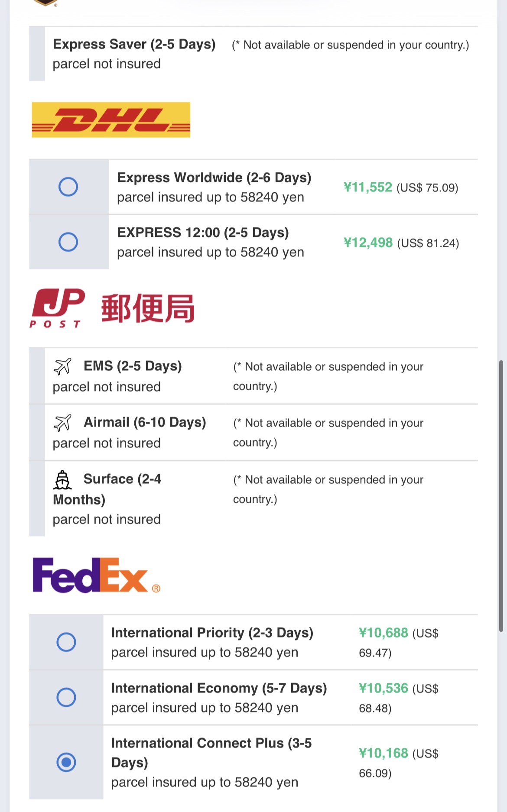507x812 pixels.
Task: Click Express Saver not available notice
Action: (x=351, y=45)
